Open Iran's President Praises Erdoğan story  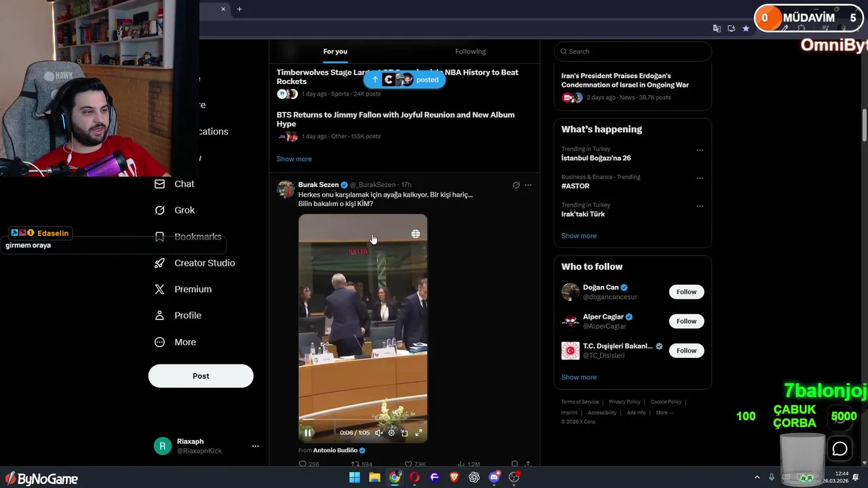[x=625, y=80]
